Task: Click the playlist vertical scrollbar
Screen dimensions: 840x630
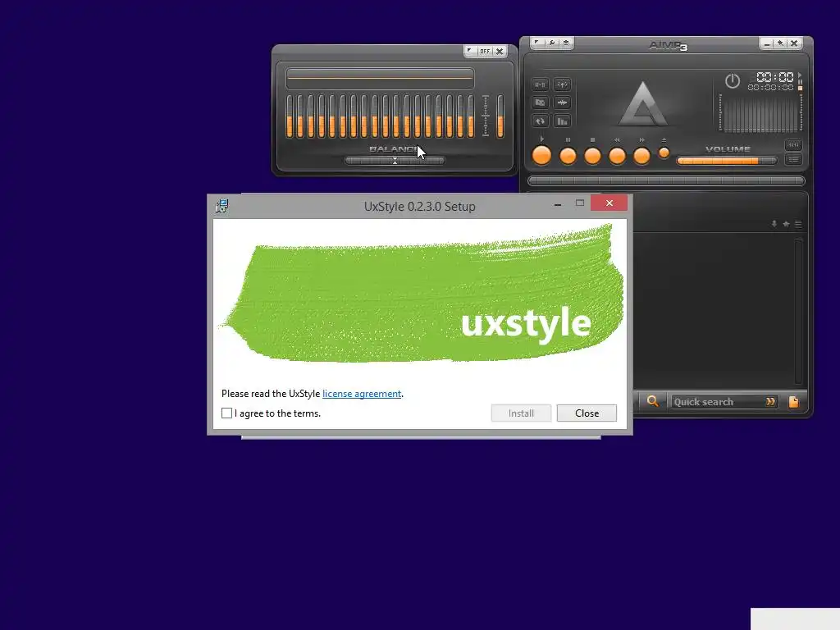Action: 799,311
